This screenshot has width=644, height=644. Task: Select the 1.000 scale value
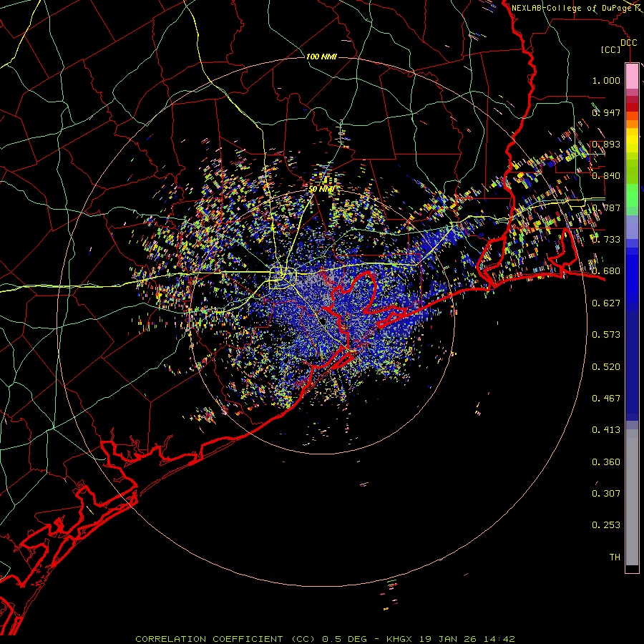(x=606, y=80)
